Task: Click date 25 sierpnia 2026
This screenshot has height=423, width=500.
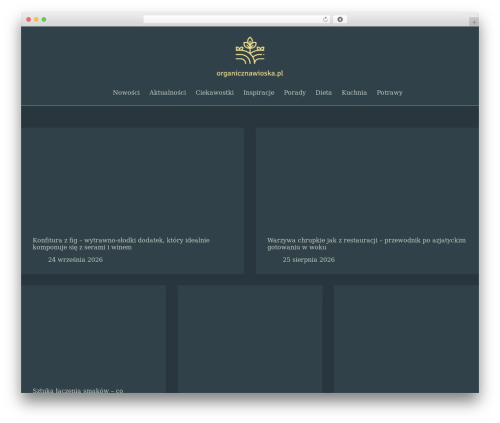Action: pos(309,259)
